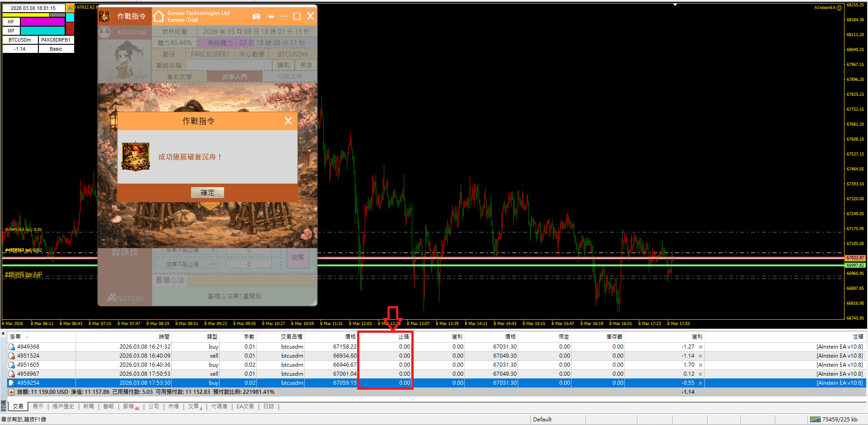
Task: Click the treasure icon inside the message dialog
Action: coord(136,156)
